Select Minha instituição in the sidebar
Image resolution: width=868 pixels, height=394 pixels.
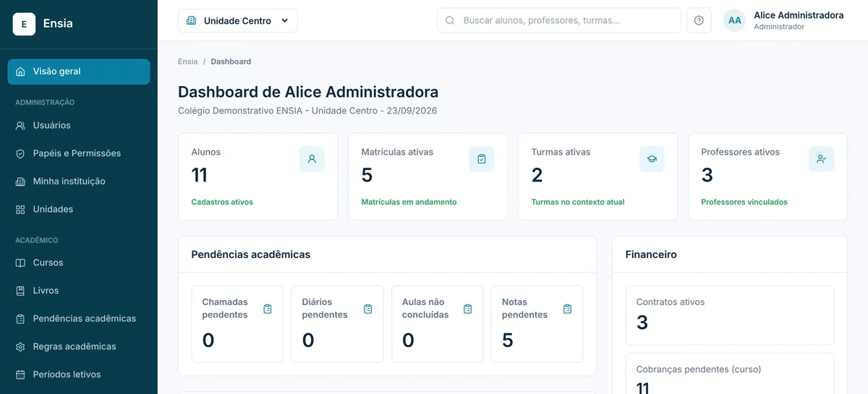79,181
